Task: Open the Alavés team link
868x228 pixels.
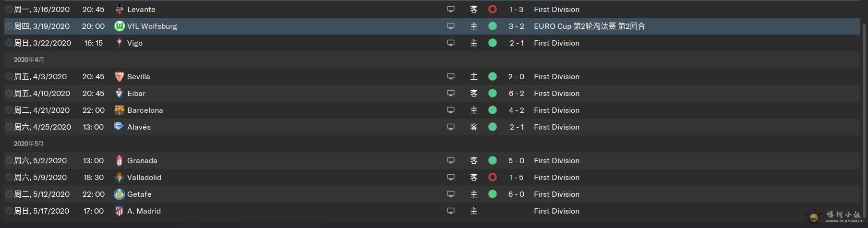Action: pyautogui.click(x=139, y=127)
